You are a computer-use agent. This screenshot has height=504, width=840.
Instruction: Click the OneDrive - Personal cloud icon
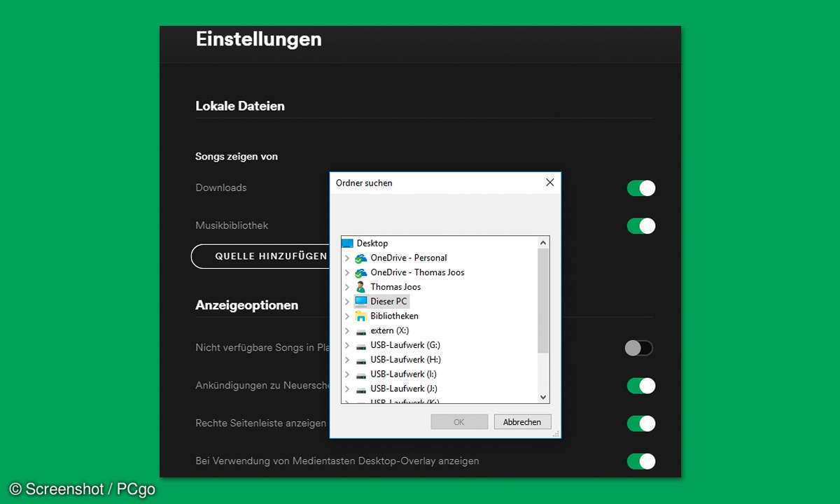pyautogui.click(x=361, y=258)
